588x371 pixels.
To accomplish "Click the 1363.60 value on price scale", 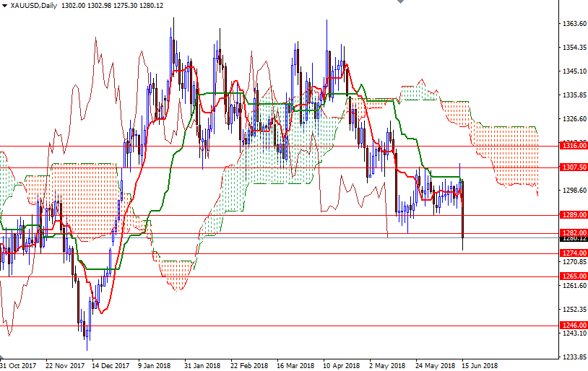I will coord(574,24).
